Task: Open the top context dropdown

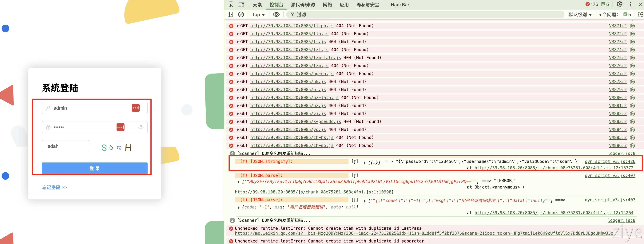Action: click(x=259, y=15)
